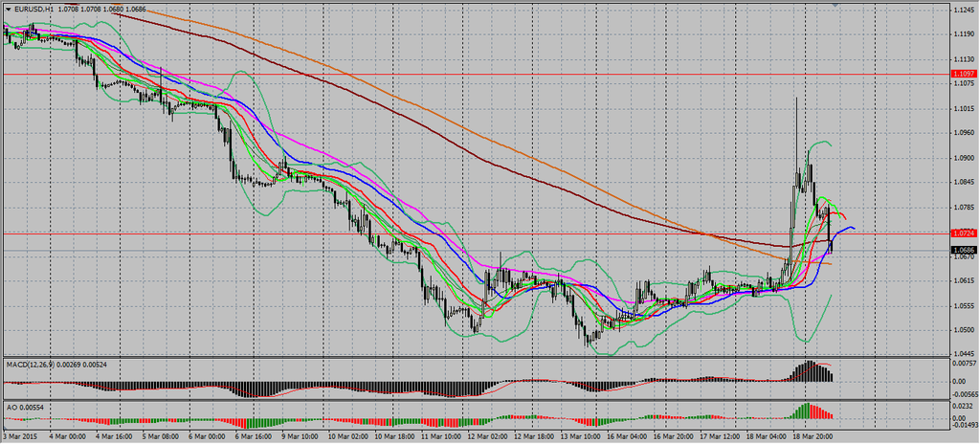Click the 0.00757 MACD scale value
The height and width of the screenshot is (444, 980).
click(x=965, y=364)
